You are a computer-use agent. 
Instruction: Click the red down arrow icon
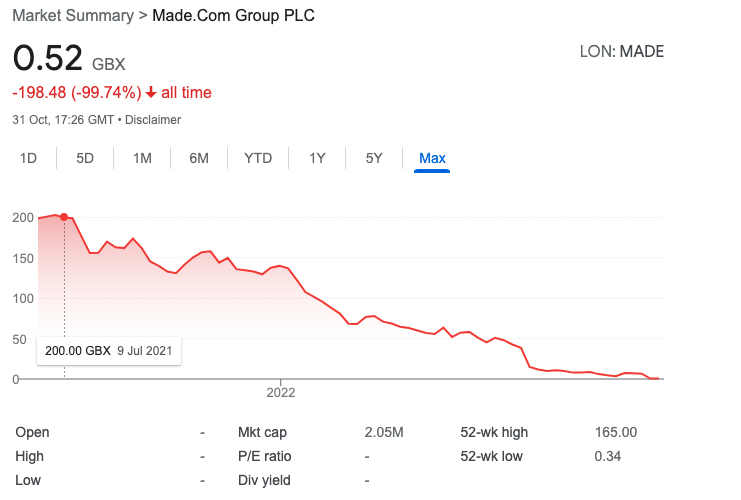pos(150,93)
